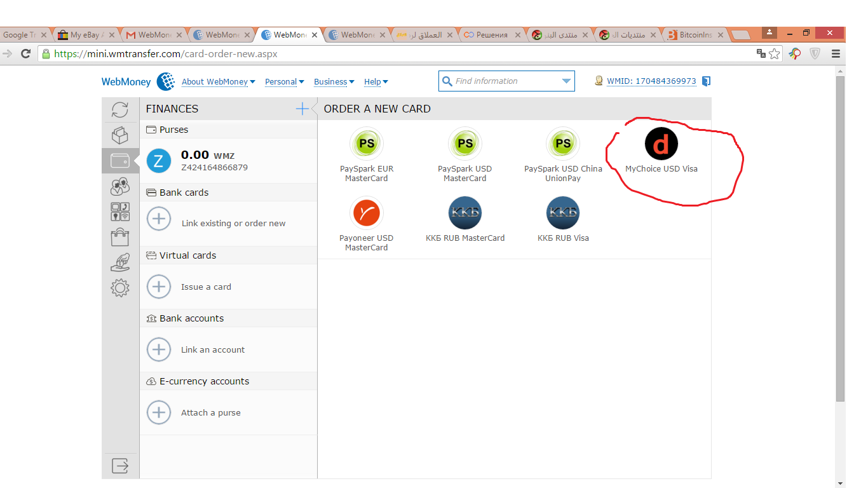This screenshot has height=488, width=868.
Task: Open the hand-with-coins loans sidebar icon
Action: click(x=120, y=262)
